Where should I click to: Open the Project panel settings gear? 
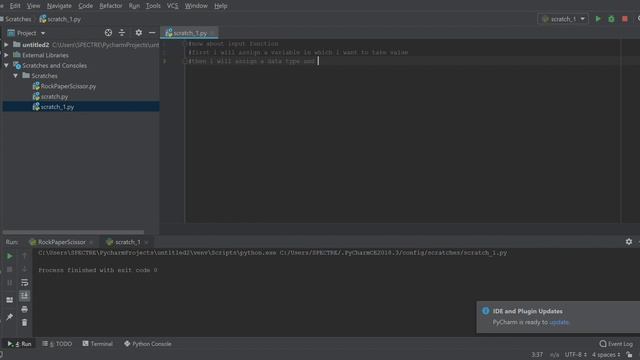coord(139,33)
